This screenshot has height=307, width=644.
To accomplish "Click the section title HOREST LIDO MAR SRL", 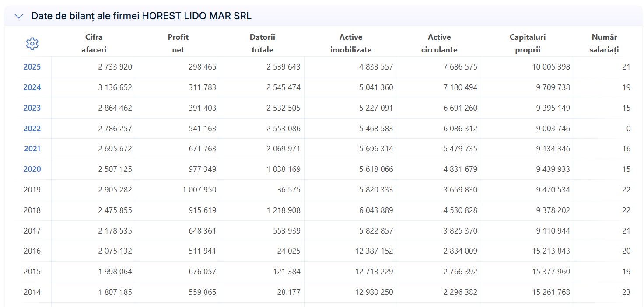I will pyautogui.click(x=197, y=16).
